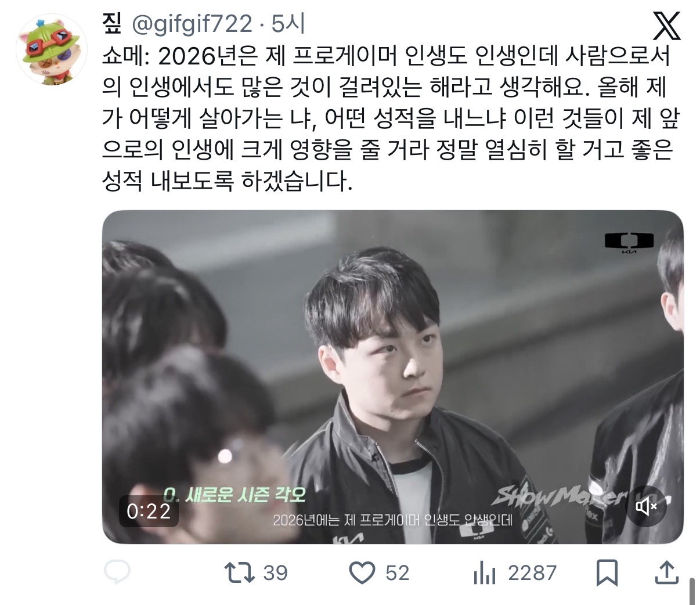Open the X logo icon
700x605 pixels.
667,25
